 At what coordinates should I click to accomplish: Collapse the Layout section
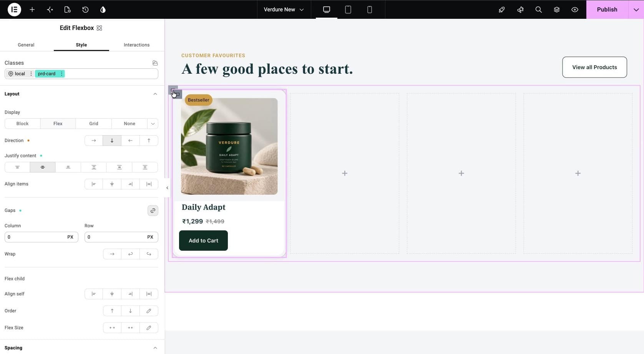point(155,94)
